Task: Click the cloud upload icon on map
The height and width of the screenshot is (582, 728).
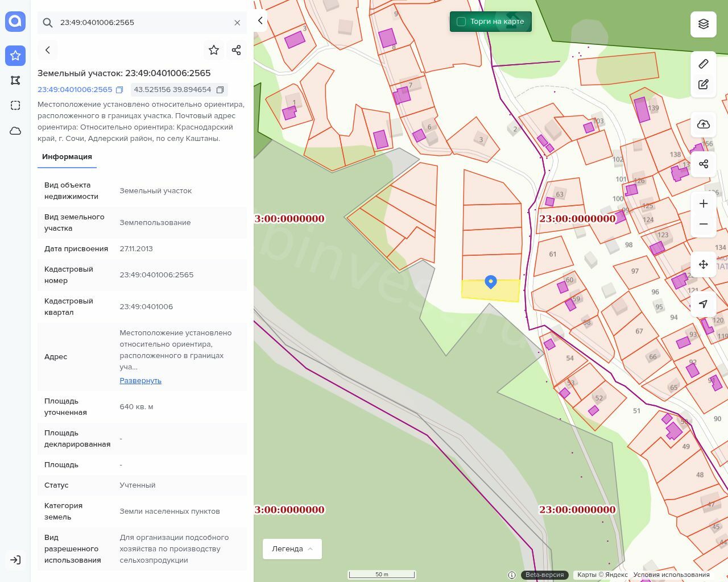Action: (x=704, y=124)
